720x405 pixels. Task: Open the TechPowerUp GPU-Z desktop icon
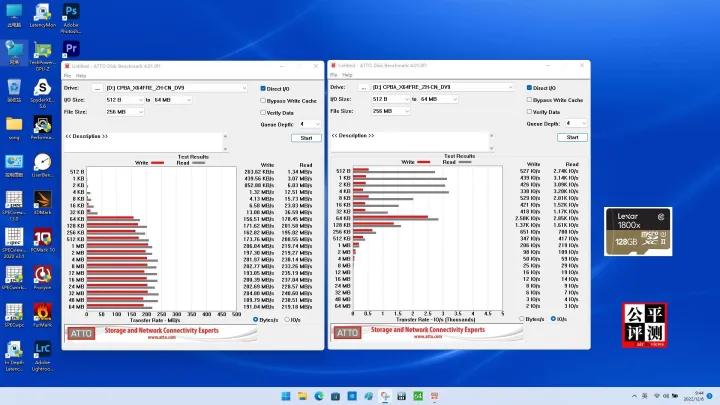[42, 56]
